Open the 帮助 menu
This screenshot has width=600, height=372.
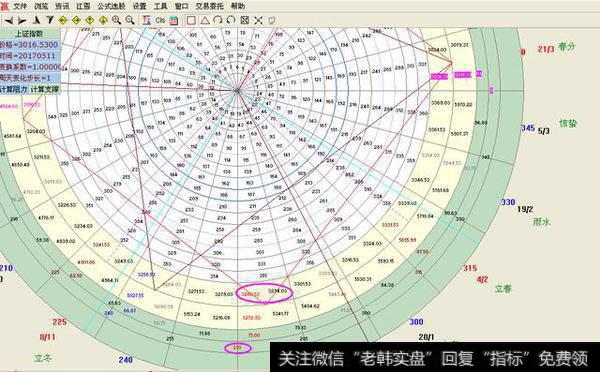[x=238, y=6]
